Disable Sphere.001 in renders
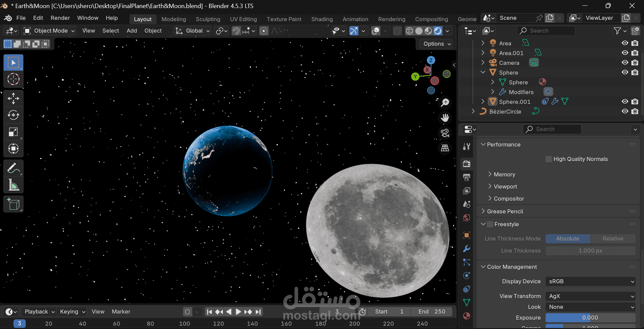Image resolution: width=644 pixels, height=329 pixels. tap(635, 101)
